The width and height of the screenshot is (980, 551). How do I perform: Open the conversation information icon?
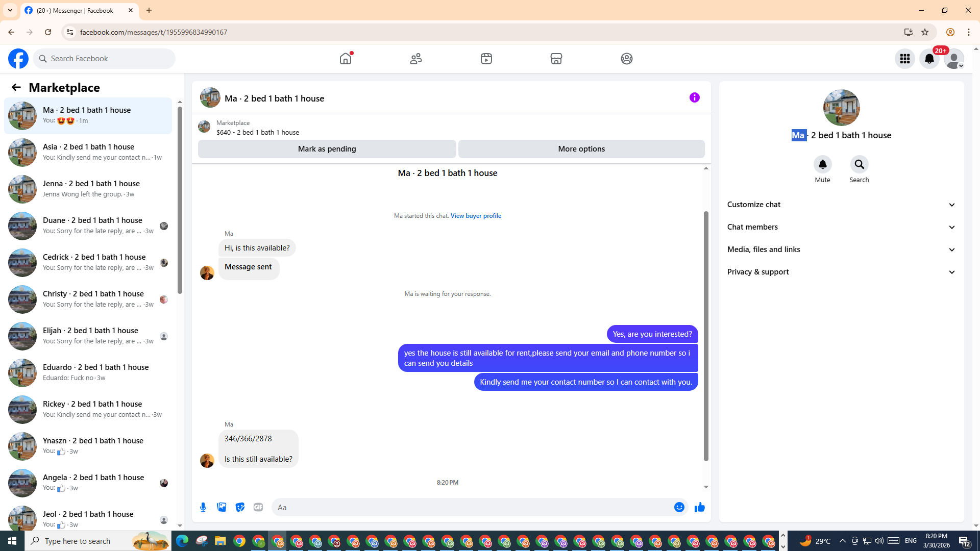(x=694, y=97)
